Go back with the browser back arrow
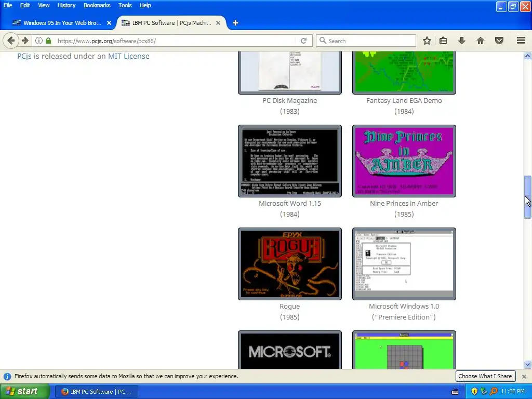This screenshot has height=399, width=532. click(11, 41)
